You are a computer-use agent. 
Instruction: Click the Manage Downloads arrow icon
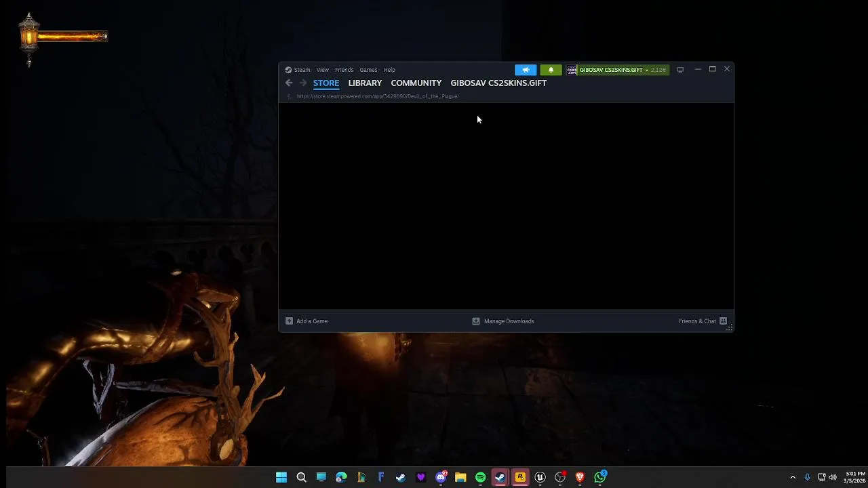476,321
